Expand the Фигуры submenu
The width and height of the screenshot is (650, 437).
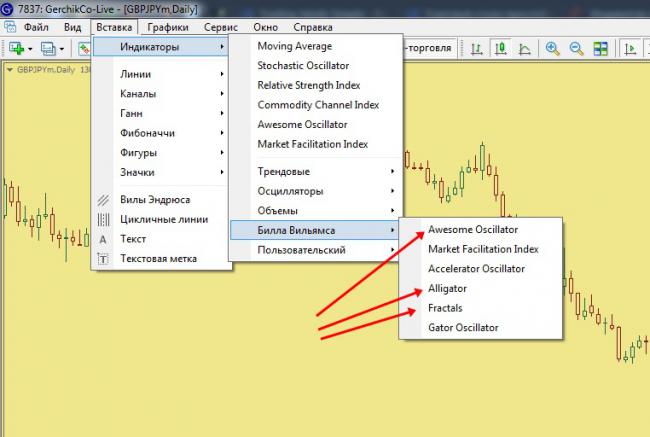(x=161, y=153)
